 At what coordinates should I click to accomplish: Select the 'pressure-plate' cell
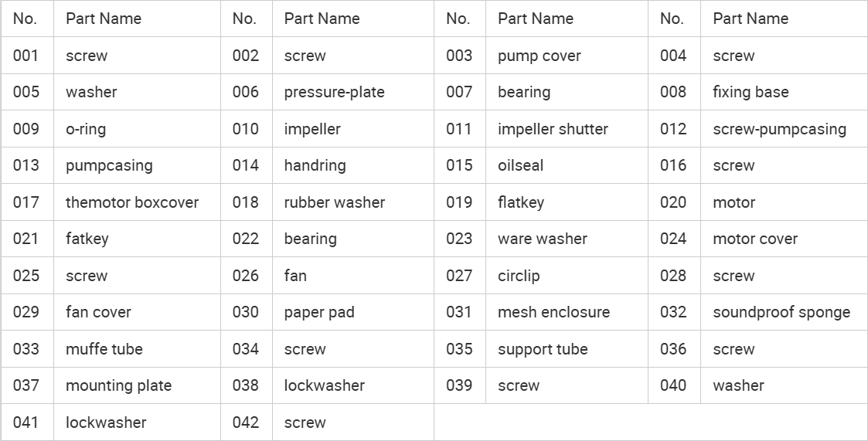pos(334,92)
